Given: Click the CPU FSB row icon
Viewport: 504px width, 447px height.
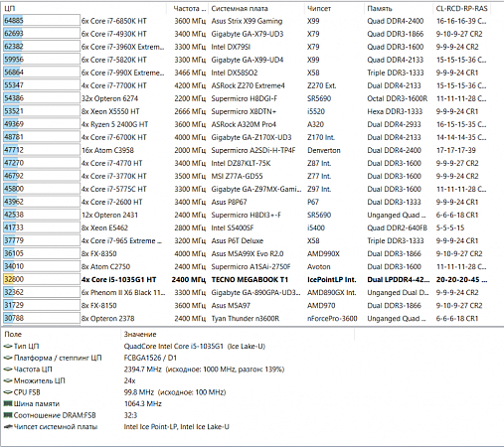Looking at the screenshot, I should 8,392.
